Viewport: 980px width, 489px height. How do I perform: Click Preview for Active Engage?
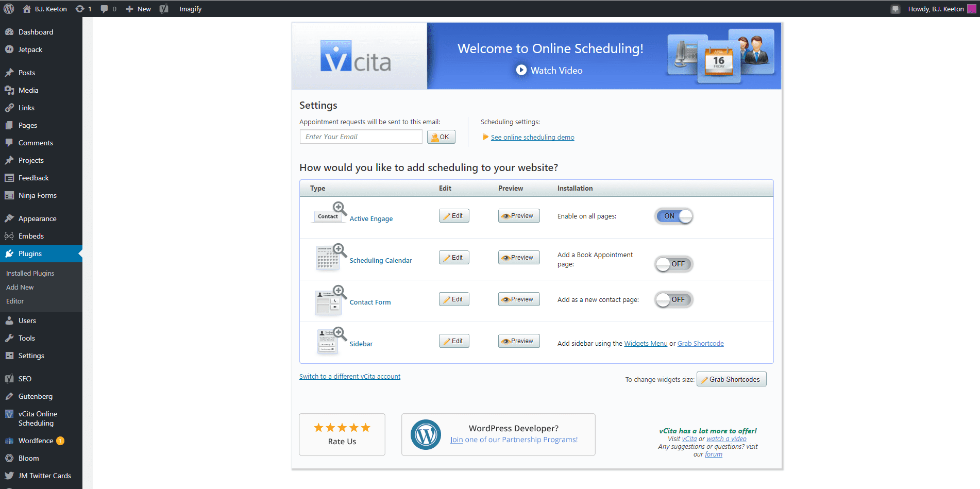tap(519, 216)
